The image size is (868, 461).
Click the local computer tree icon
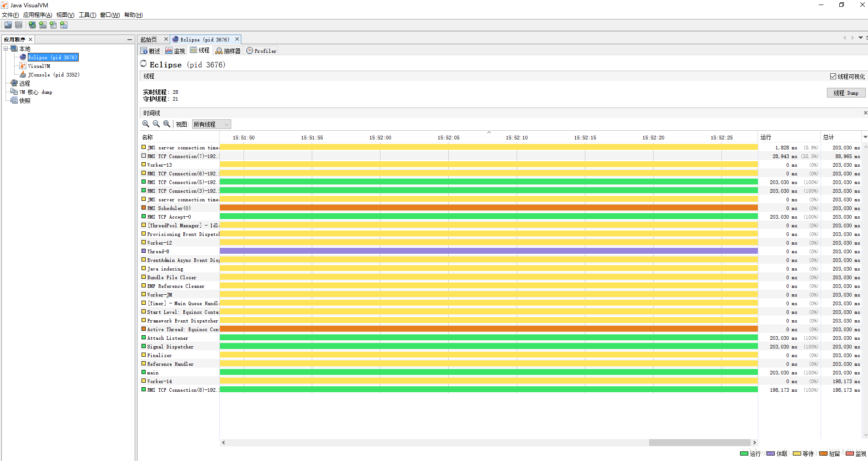[14, 48]
